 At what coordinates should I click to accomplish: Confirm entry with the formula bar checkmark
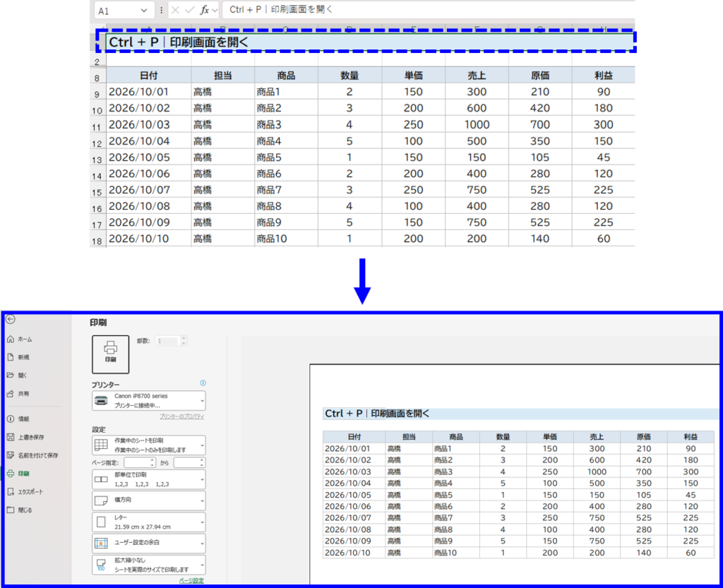pos(189,10)
